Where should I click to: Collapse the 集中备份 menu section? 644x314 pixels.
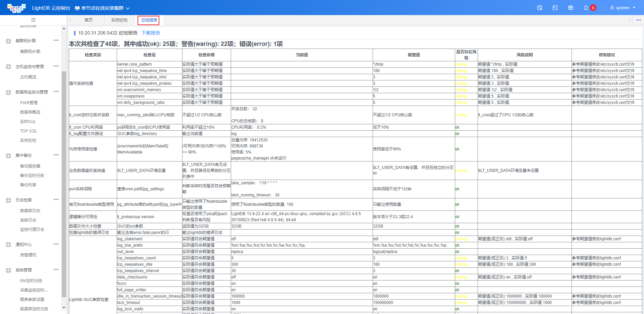point(23,155)
